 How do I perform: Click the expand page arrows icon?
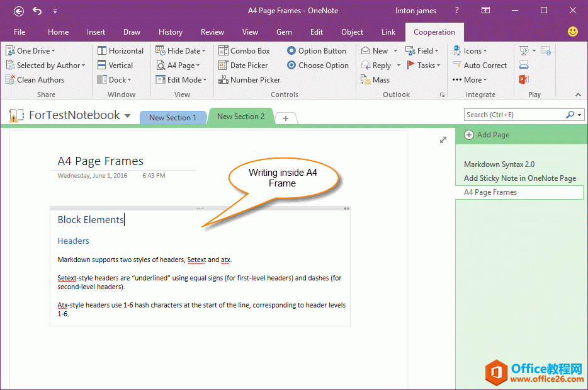[443, 140]
